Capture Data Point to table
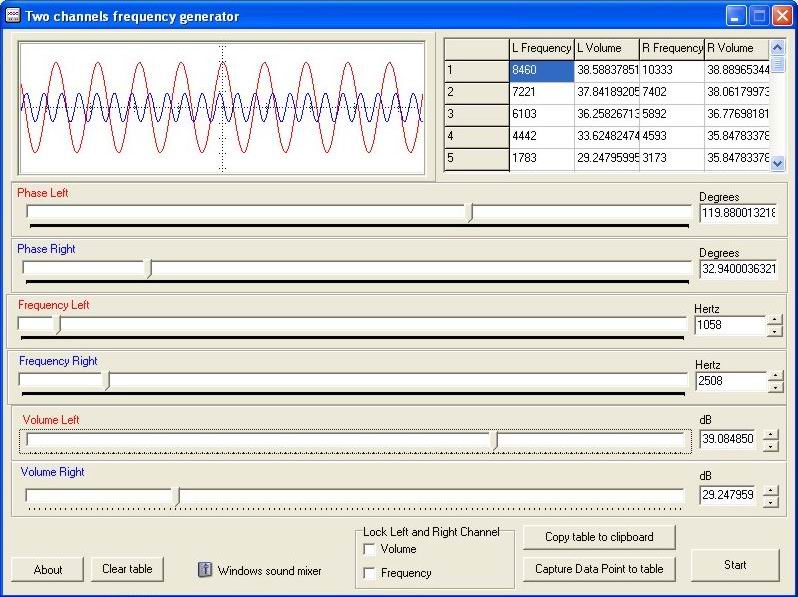 (598, 568)
